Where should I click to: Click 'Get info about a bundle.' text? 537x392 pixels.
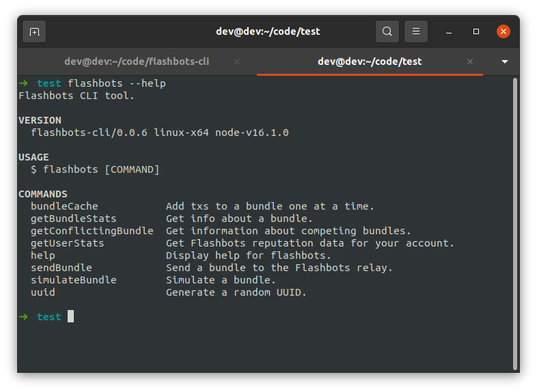tap(239, 219)
